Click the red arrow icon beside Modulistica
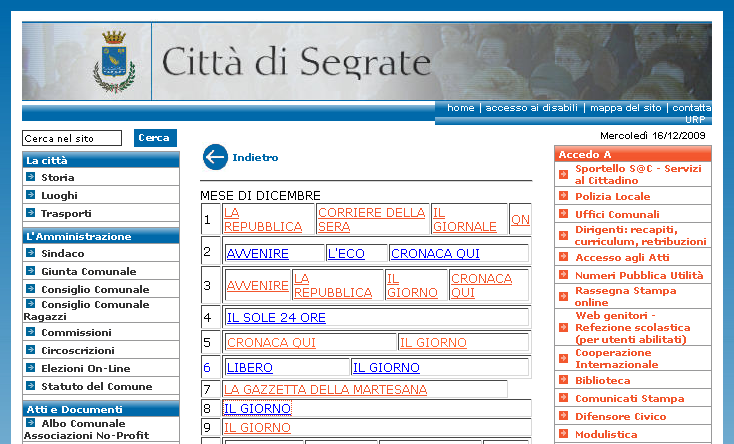The height and width of the screenshot is (444, 734). point(564,433)
